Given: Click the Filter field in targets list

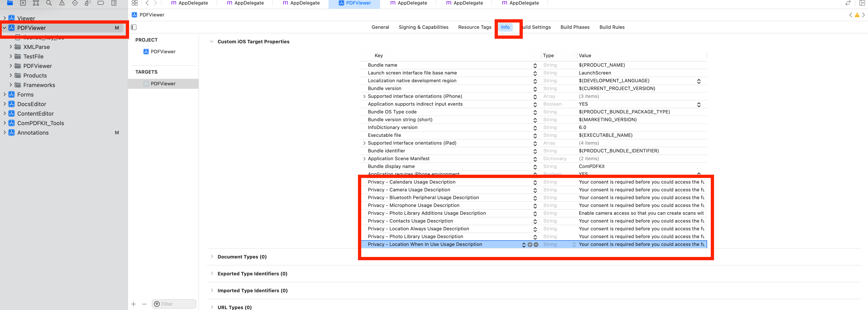Looking at the screenshot, I should coord(177,304).
